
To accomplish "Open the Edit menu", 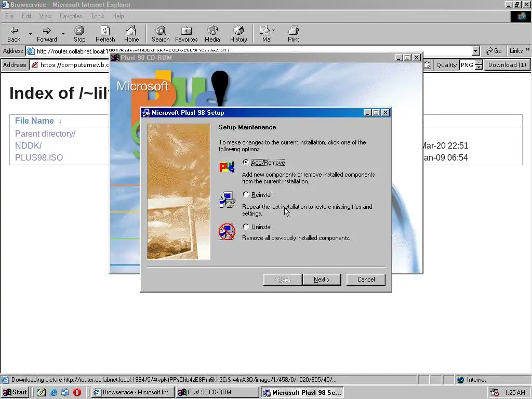I will (x=26, y=16).
